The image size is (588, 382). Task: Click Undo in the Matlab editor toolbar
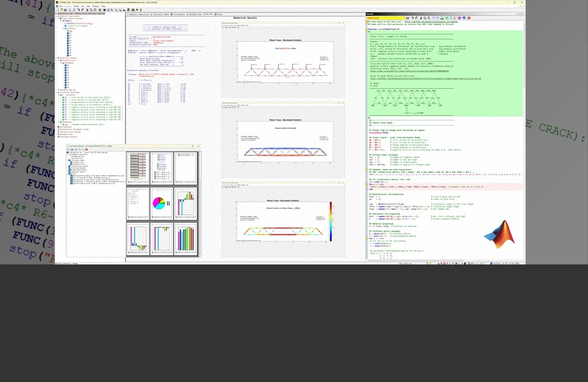pyautogui.click(x=413, y=18)
